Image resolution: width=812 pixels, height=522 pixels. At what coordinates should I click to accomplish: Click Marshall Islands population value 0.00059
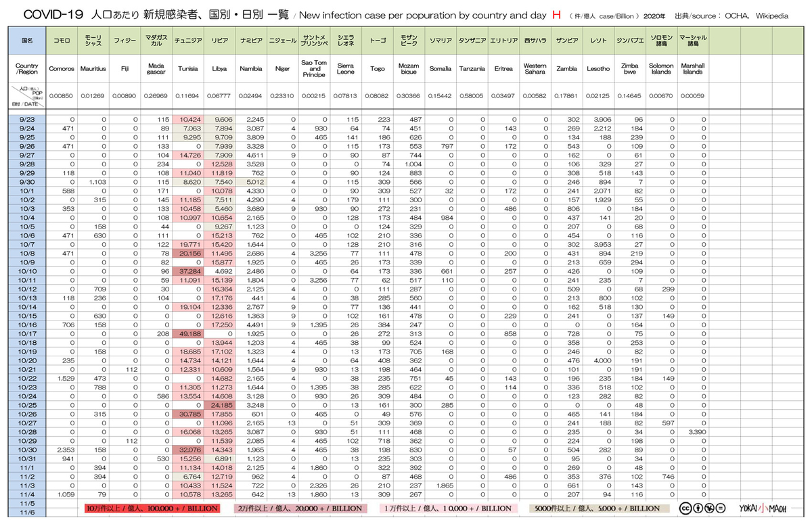click(693, 97)
